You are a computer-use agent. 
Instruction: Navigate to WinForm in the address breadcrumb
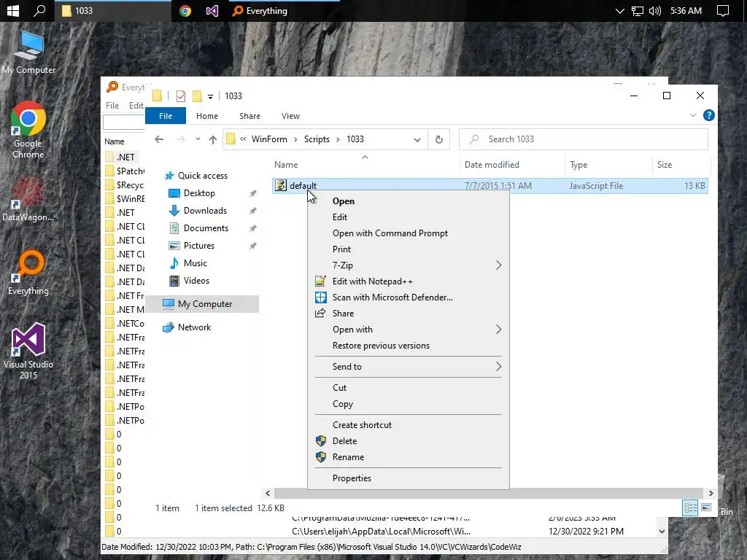click(x=269, y=139)
